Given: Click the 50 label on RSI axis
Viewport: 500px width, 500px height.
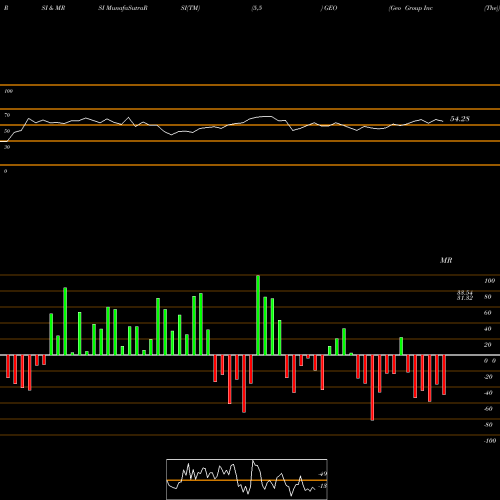Looking at the screenshot, I should [x=7, y=131].
